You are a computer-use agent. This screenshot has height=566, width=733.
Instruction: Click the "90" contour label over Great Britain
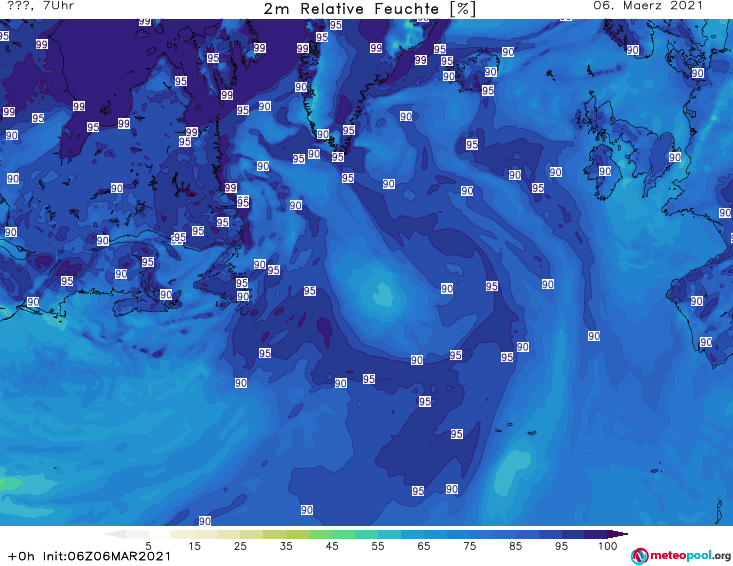(675, 157)
